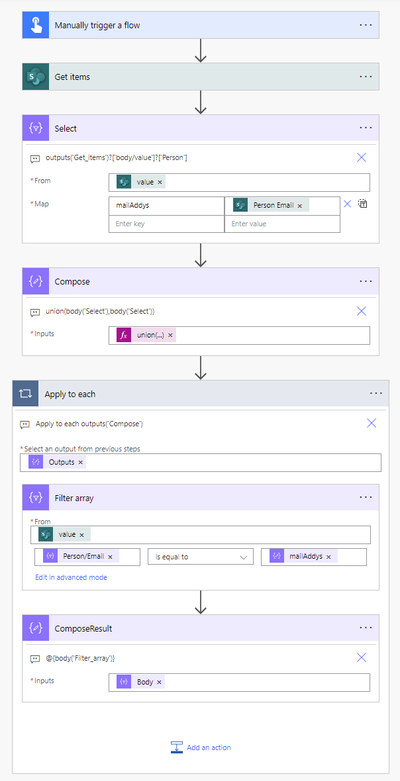
Task: Open the Filter array ellipsis menu
Action: [366, 497]
